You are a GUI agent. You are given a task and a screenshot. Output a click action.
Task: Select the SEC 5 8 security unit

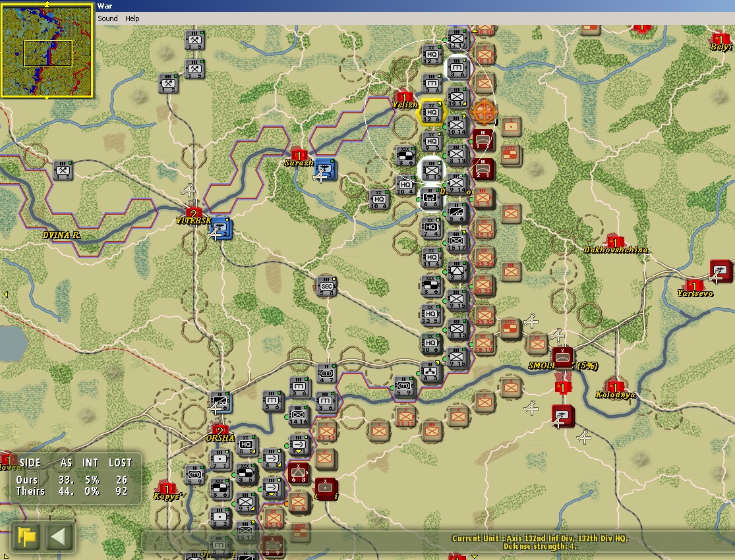point(327,287)
